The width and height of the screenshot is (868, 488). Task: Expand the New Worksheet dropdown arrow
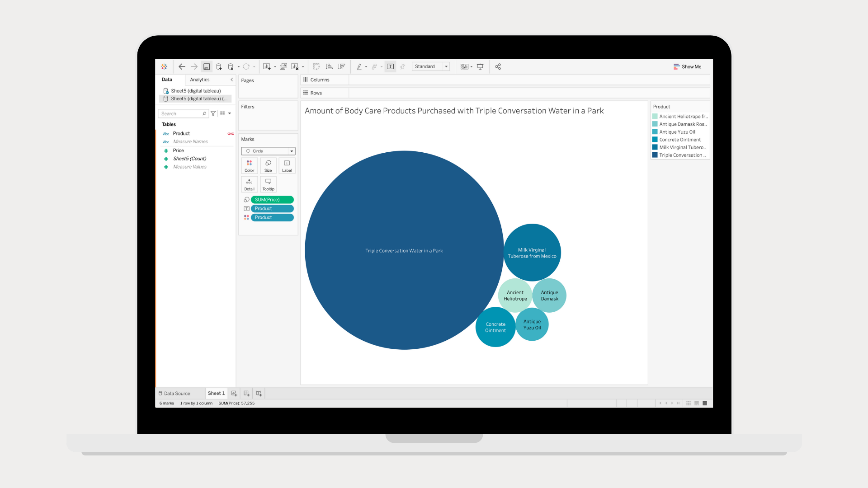click(275, 67)
